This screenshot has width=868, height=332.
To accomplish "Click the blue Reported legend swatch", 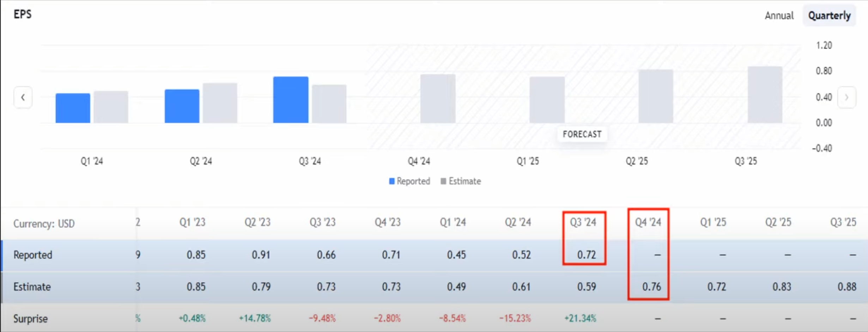I will [x=391, y=181].
